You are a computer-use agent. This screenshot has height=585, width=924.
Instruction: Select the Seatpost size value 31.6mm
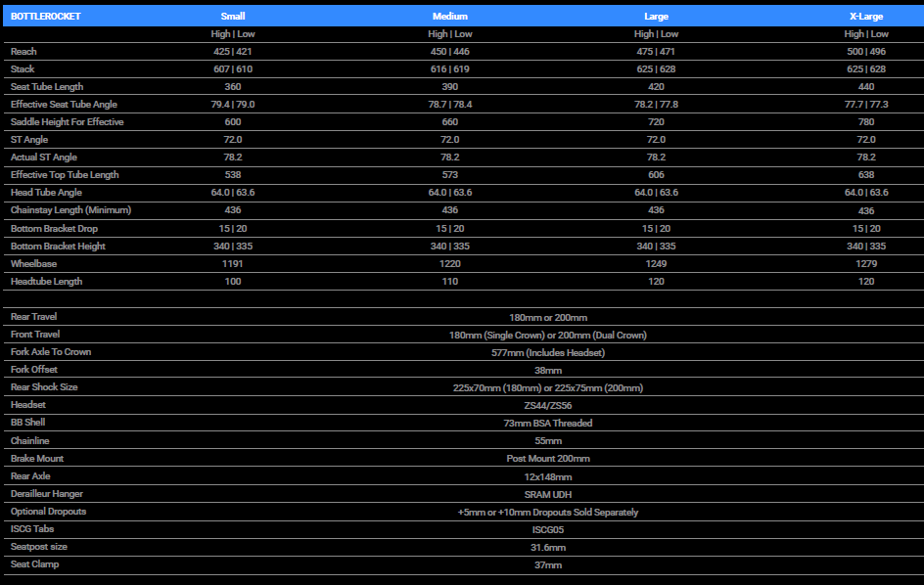[547, 547]
